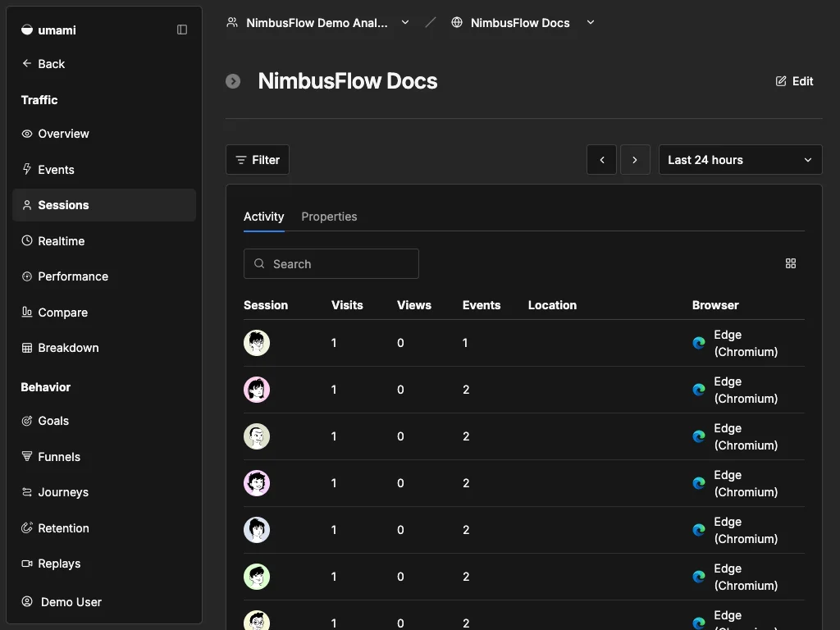The image size is (840, 630).
Task: Click Session column header
Action: [x=266, y=305]
